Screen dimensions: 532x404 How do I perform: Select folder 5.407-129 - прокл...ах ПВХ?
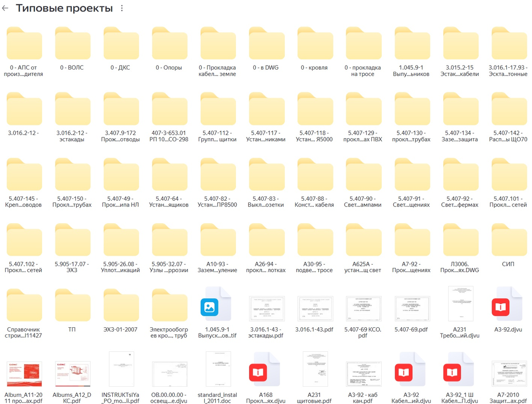364,109
